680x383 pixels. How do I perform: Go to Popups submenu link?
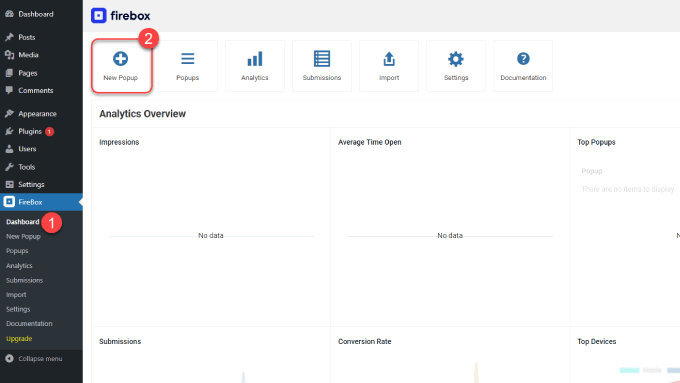click(x=17, y=251)
